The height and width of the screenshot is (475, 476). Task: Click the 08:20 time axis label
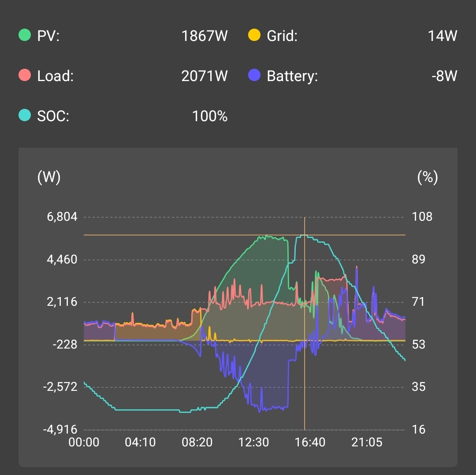(197, 442)
